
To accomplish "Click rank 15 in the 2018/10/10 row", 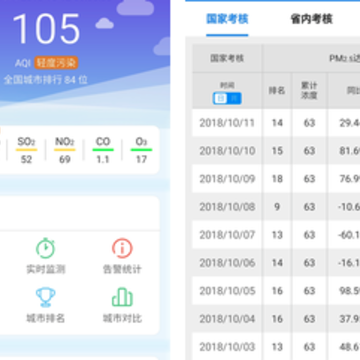I will click(277, 151).
